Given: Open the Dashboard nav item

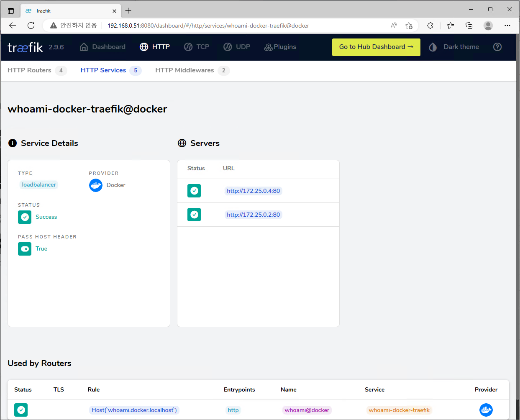Looking at the screenshot, I should (102, 47).
